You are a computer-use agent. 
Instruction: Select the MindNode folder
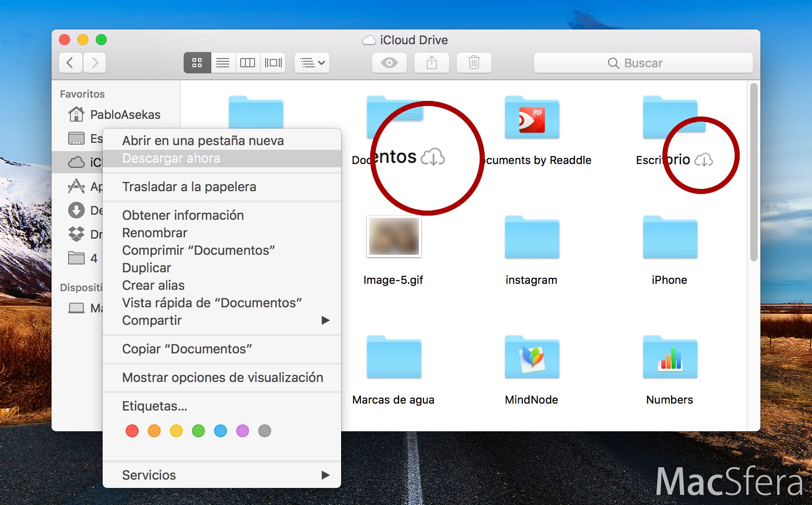(532, 357)
